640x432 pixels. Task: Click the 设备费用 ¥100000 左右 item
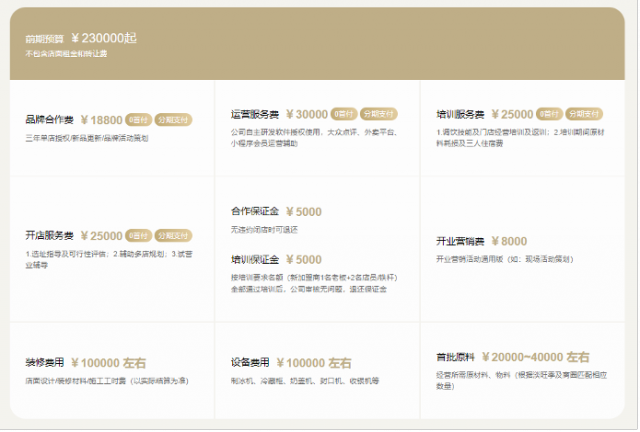point(291,363)
